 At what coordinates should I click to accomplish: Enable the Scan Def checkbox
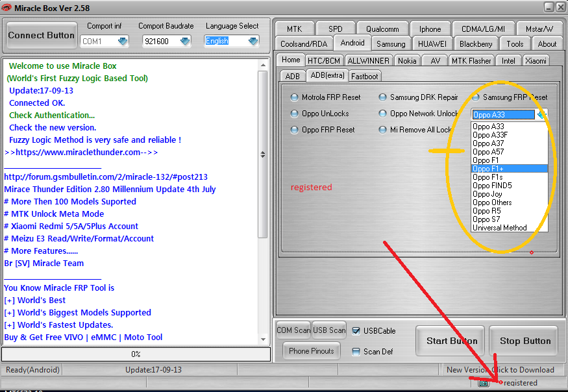tap(356, 351)
